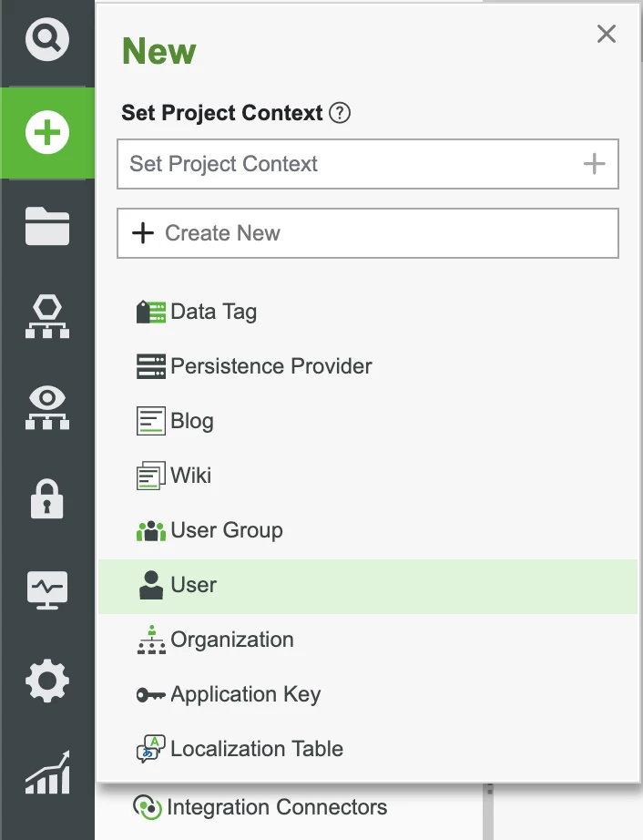Select the green plus New icon in sidebar
The height and width of the screenshot is (840, 643).
pos(46,131)
